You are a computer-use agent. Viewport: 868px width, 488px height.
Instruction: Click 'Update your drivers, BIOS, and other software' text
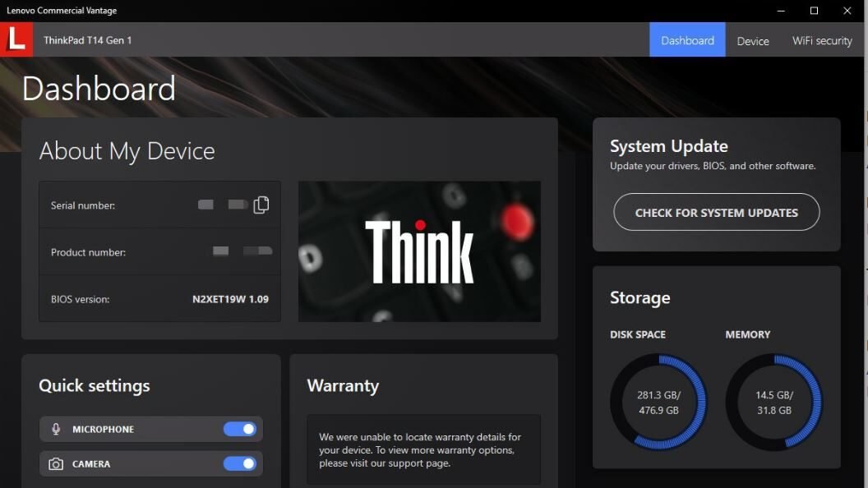tap(713, 166)
